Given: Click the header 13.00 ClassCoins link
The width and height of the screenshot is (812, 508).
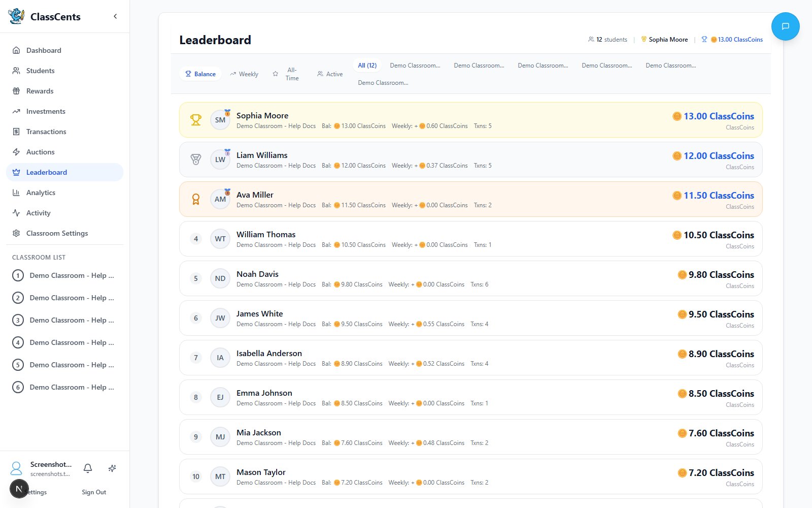Looking at the screenshot, I should (x=732, y=40).
